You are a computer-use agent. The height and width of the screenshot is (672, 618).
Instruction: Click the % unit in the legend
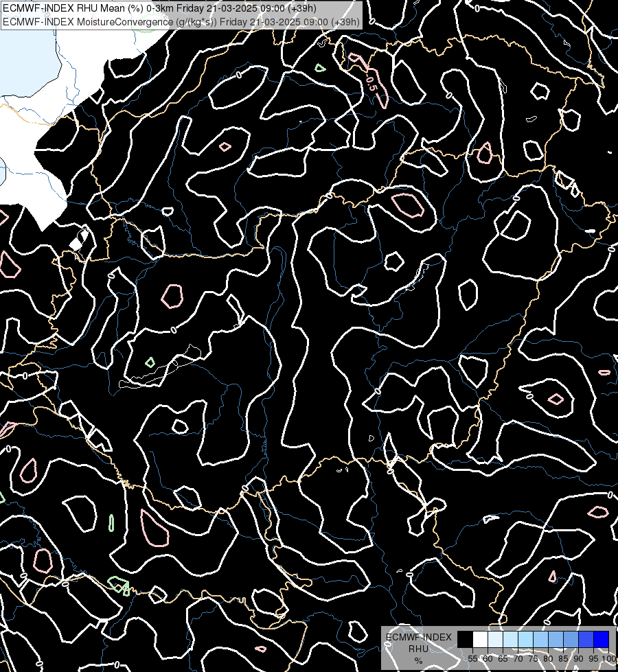(x=418, y=660)
